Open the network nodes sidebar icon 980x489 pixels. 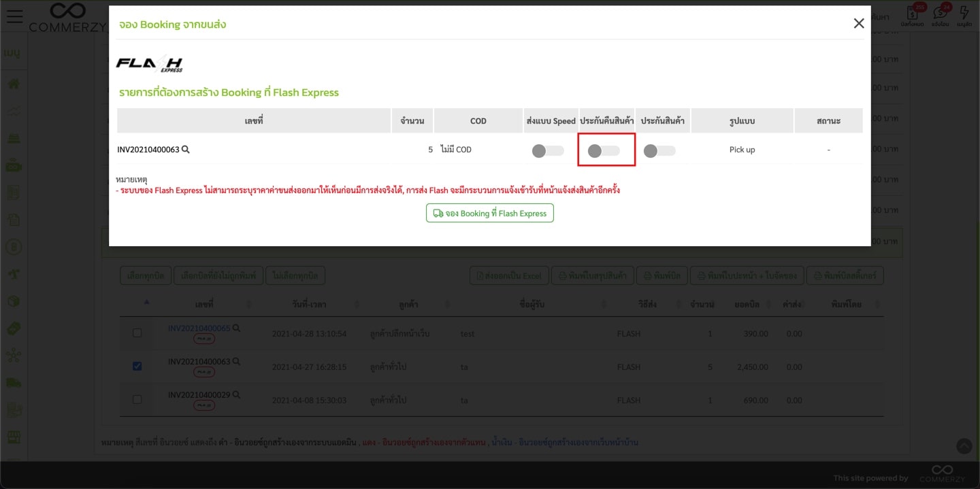click(x=14, y=356)
